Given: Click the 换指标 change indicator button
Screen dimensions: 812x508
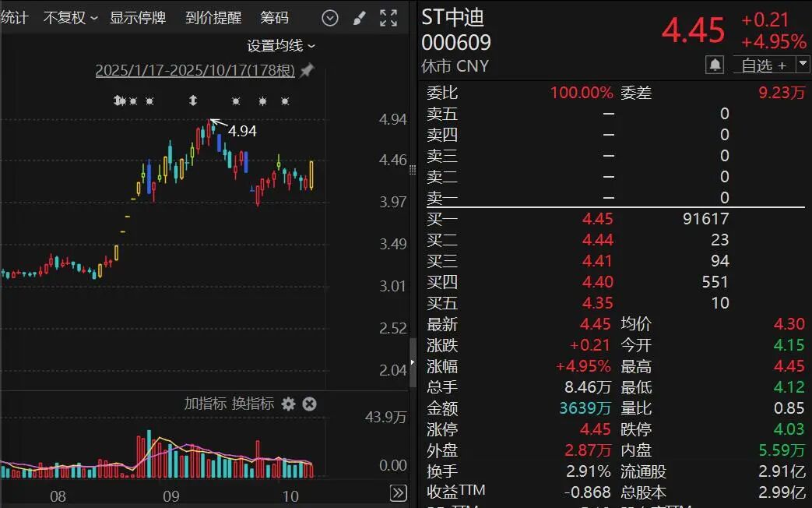Looking at the screenshot, I should click(253, 404).
